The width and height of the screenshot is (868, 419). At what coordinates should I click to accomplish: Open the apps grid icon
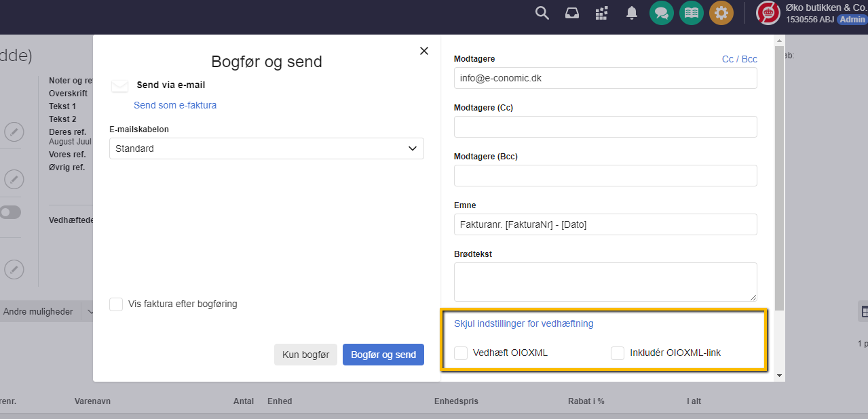point(601,13)
